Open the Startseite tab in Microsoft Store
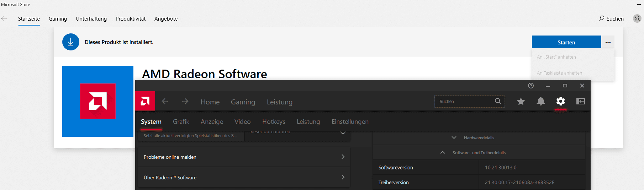This screenshot has height=190, width=644. tap(29, 19)
